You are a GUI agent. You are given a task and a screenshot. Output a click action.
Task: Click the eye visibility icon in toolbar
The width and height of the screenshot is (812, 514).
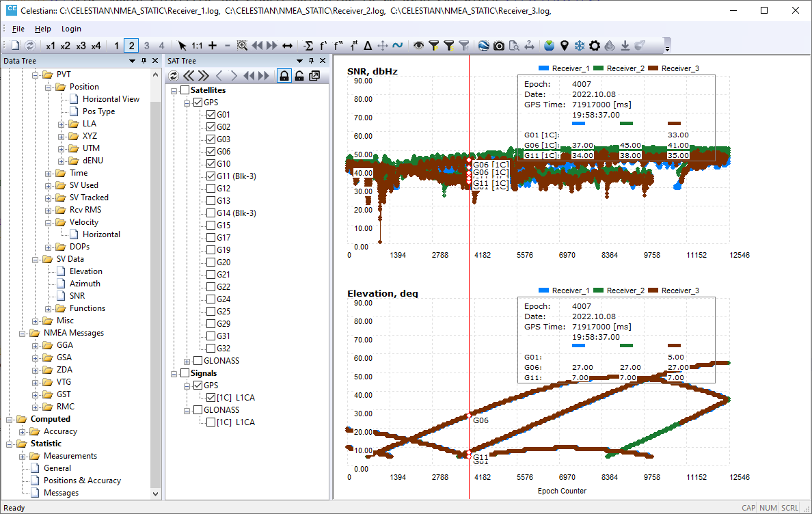pos(418,46)
